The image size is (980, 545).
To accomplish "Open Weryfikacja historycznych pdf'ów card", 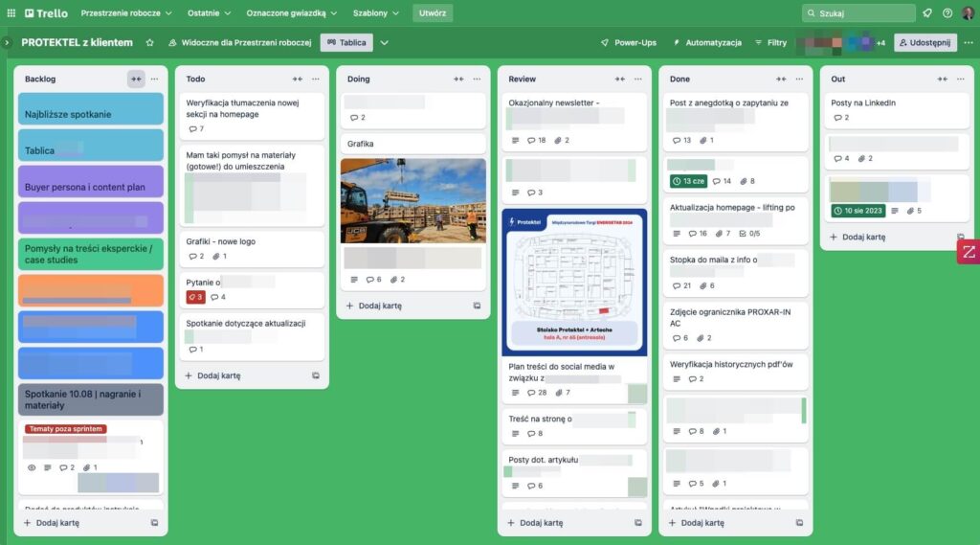I will (736, 372).
